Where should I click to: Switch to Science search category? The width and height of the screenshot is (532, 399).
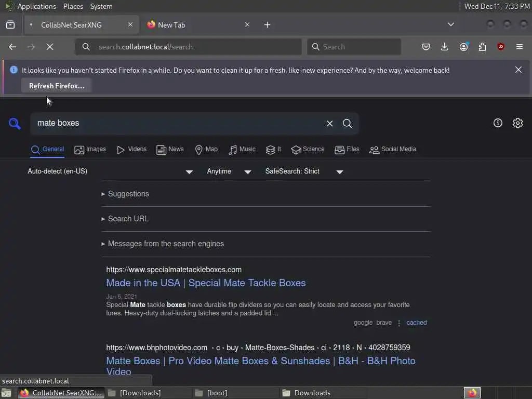[x=308, y=149]
